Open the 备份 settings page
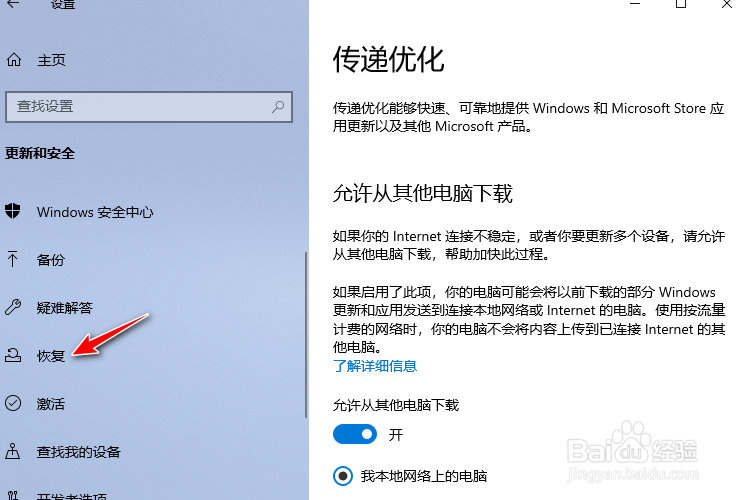740x500 pixels. pyautogui.click(x=50, y=260)
